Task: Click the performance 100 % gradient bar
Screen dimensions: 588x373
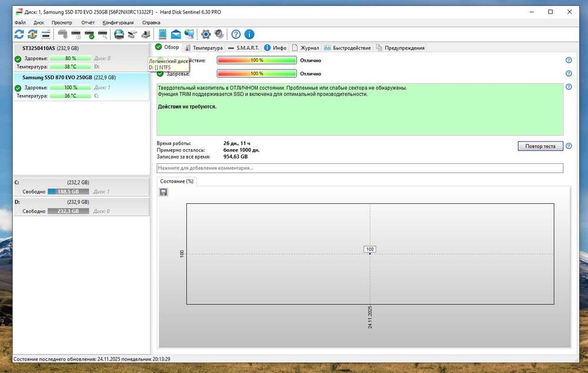Action: (x=257, y=61)
